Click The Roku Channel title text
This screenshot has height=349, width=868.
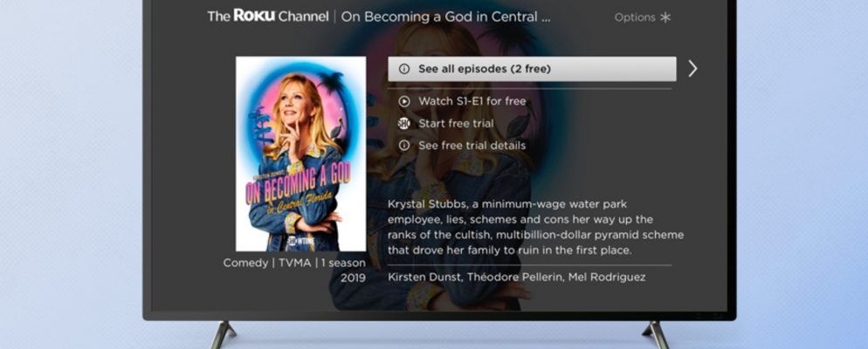268,16
